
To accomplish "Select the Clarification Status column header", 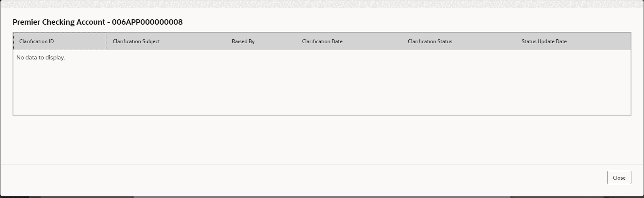I will (x=430, y=41).
